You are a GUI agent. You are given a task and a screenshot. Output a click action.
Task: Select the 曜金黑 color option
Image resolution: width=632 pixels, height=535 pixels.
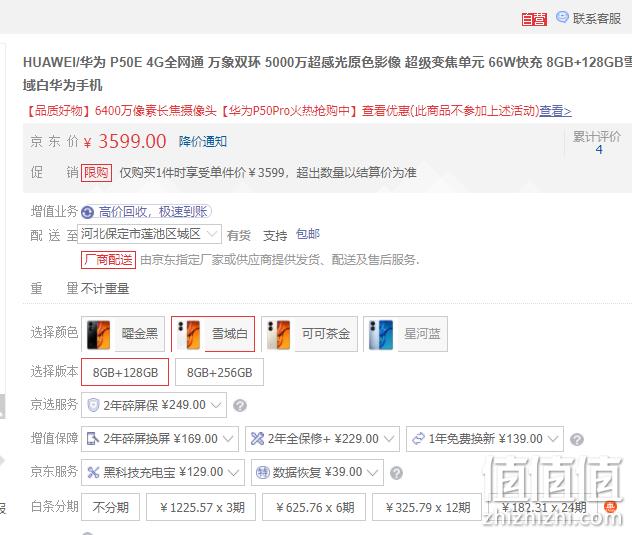click(x=123, y=334)
